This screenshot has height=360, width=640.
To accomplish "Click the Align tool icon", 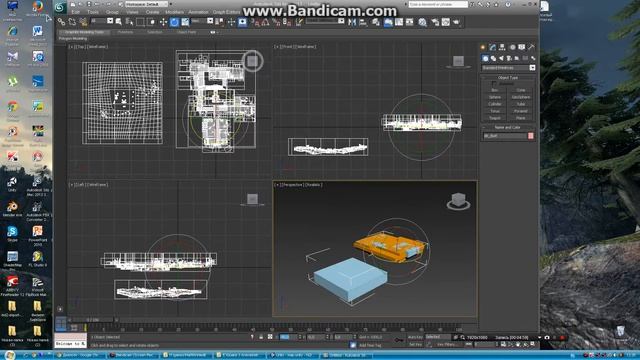I will [363, 22].
